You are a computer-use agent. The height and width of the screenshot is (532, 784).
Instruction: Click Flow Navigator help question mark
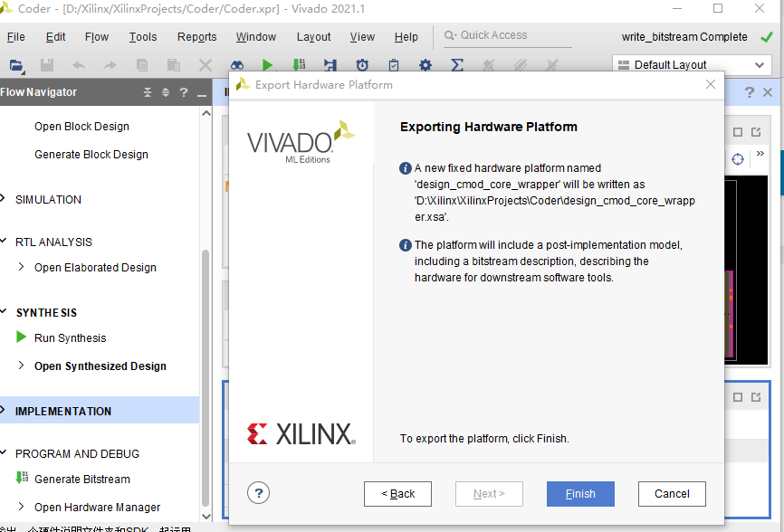click(184, 92)
